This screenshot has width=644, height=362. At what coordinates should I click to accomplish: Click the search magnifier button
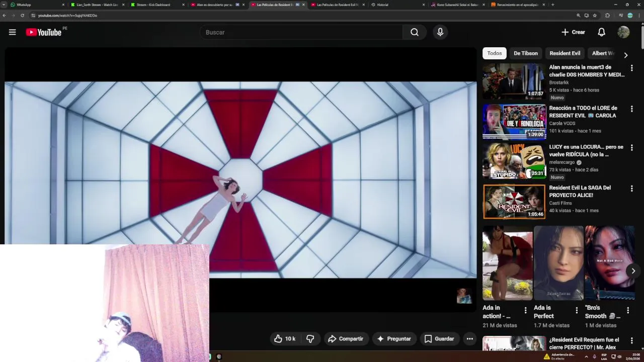point(415,32)
